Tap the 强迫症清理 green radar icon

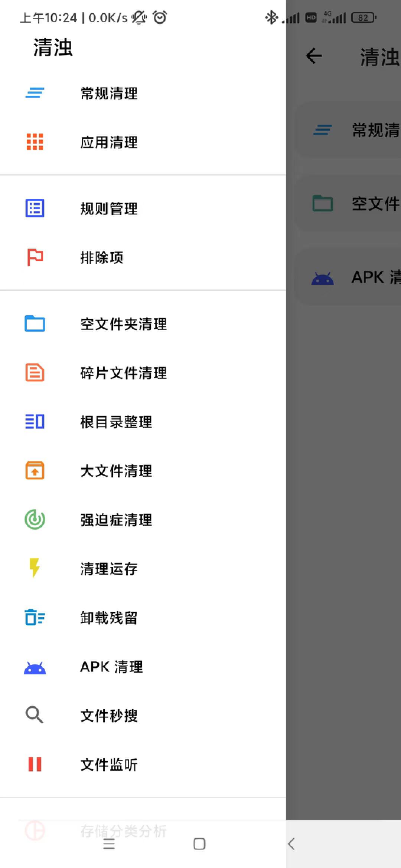[x=35, y=519]
